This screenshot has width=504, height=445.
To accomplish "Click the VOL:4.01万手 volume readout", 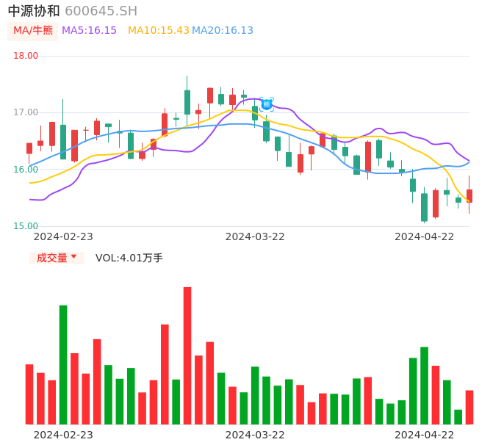I will (x=129, y=258).
